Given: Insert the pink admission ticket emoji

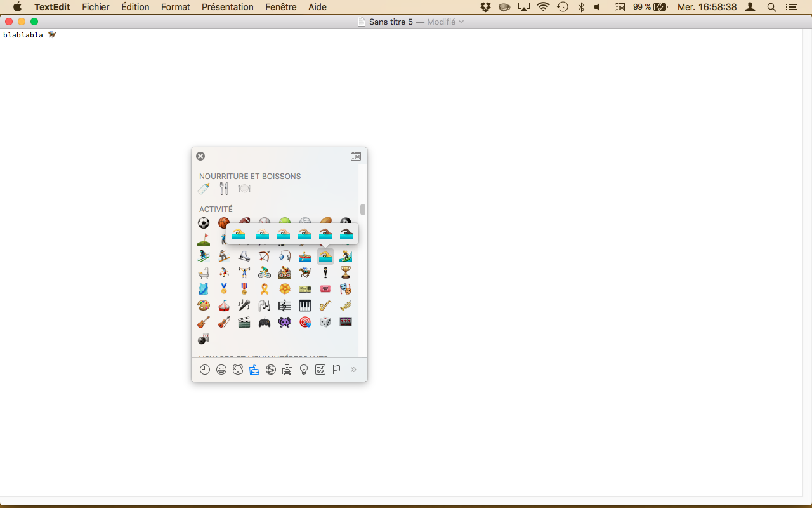Looking at the screenshot, I should point(325,289).
